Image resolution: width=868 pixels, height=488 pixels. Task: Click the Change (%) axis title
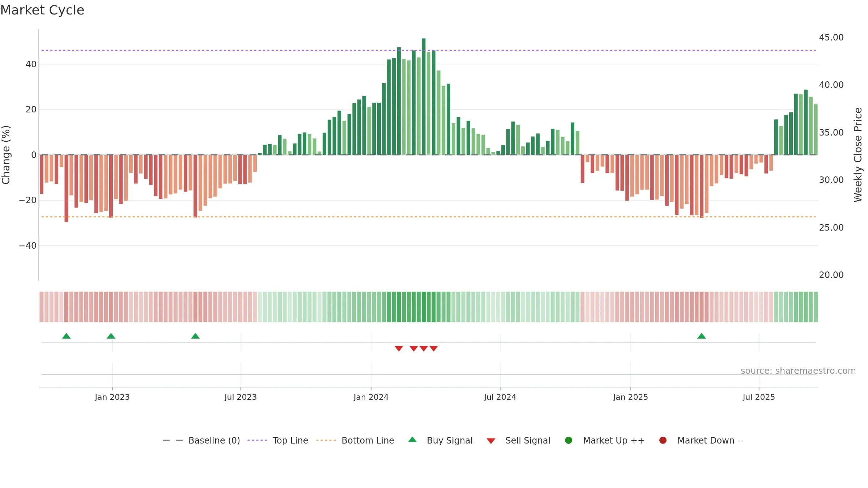[6, 155]
